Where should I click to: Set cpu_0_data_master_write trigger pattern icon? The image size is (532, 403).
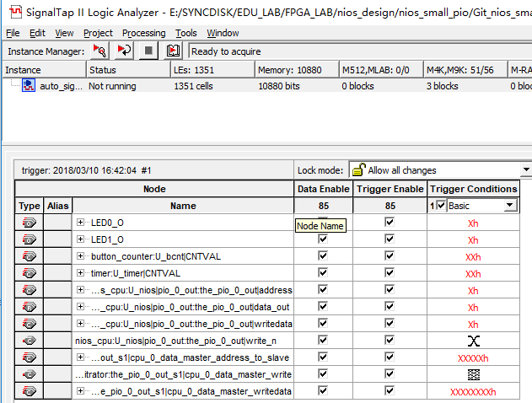pyautogui.click(x=473, y=374)
